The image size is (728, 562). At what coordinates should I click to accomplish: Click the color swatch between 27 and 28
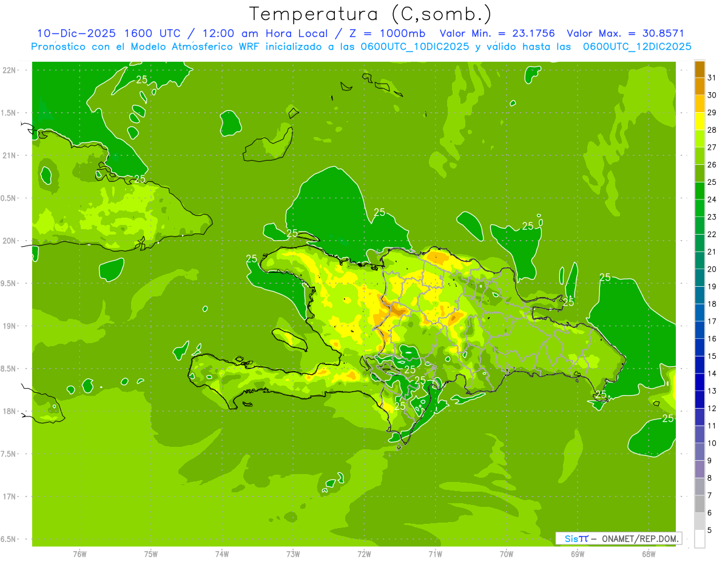click(x=699, y=139)
